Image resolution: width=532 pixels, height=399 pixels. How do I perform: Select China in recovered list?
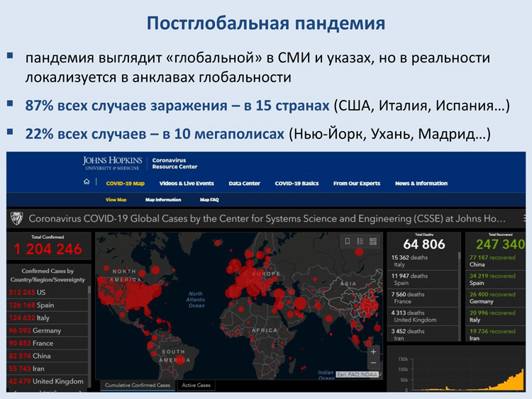pos(492,261)
